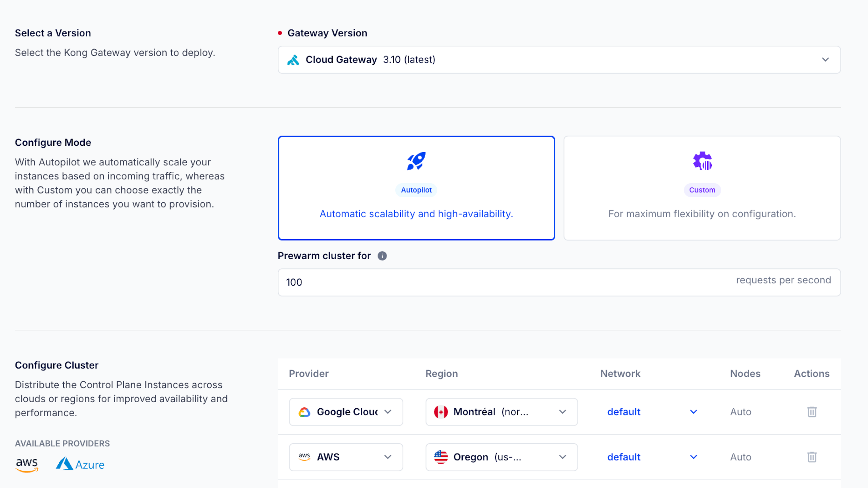Click the Azure logo under Available Providers
868x488 pixels.
tap(80, 464)
